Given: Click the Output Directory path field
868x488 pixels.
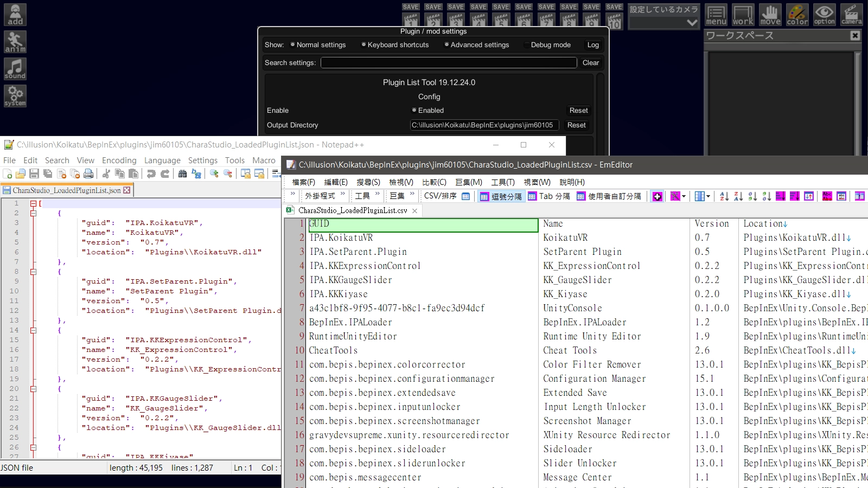Looking at the screenshot, I should coord(484,125).
